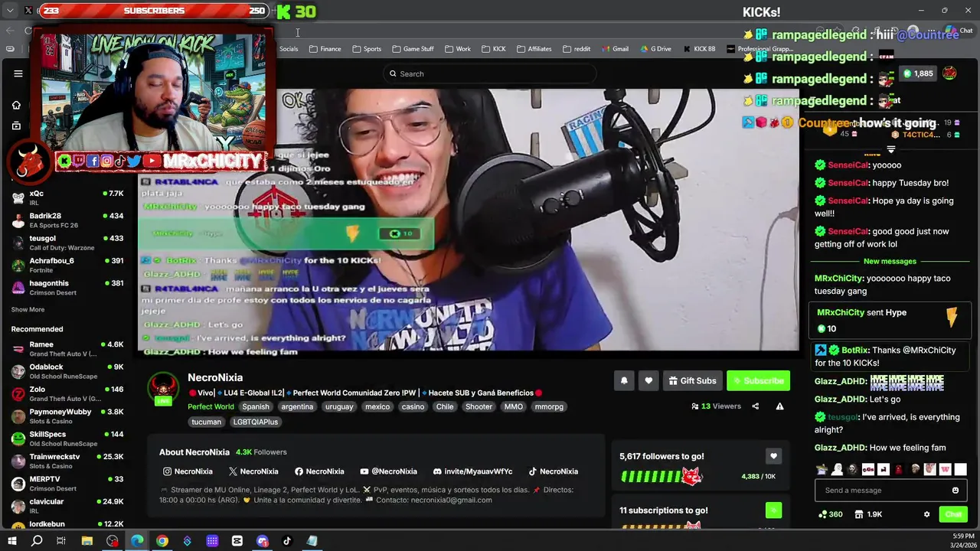Click the Kick Search field
The width and height of the screenshot is (980, 551).
tap(490, 73)
